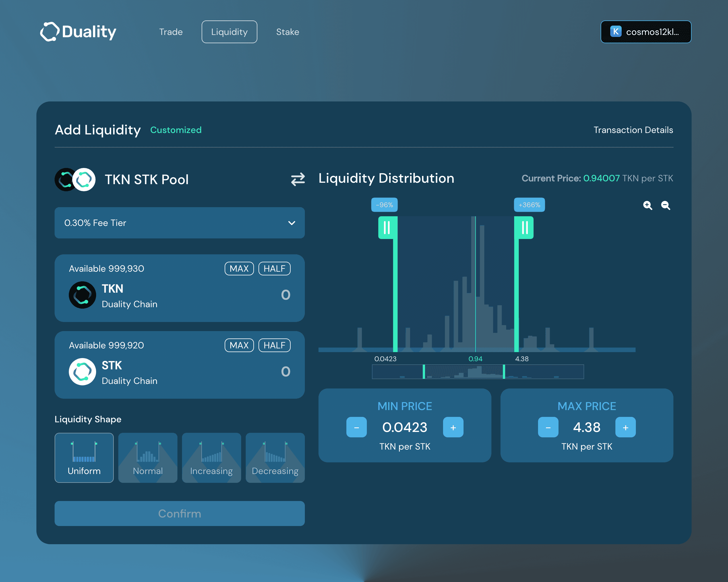This screenshot has height=582, width=728.
Task: Select the Uniform liquidity shape
Action: pyautogui.click(x=84, y=458)
